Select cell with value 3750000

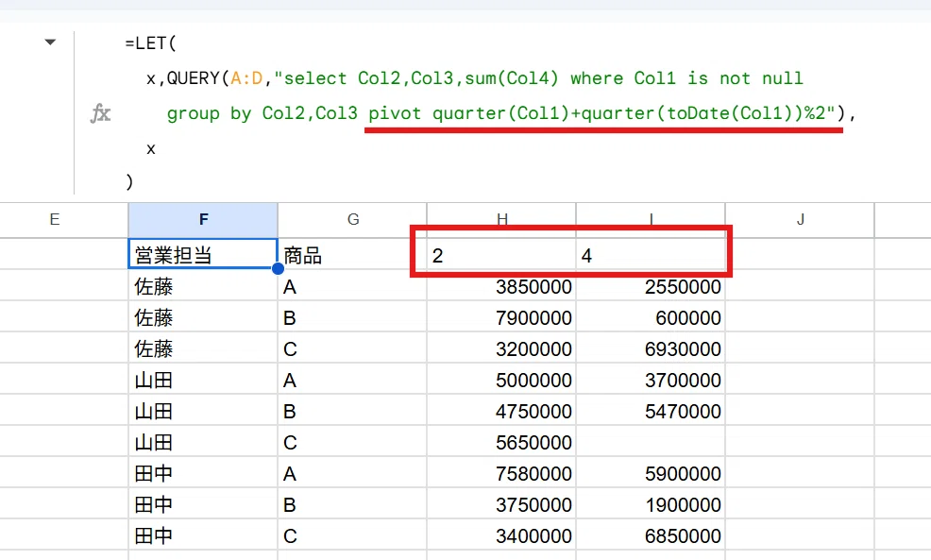click(501, 504)
